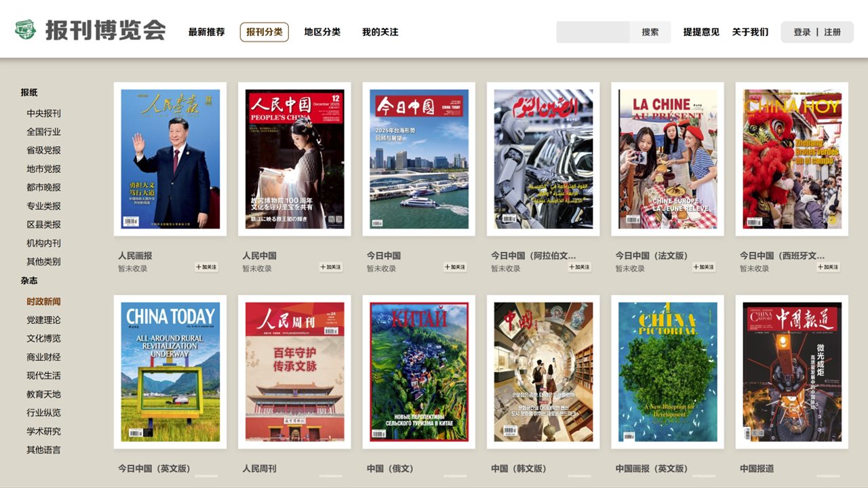The width and height of the screenshot is (868, 488).
Task: Open the Korean 中国 cover thumbnail
Action: point(543,372)
